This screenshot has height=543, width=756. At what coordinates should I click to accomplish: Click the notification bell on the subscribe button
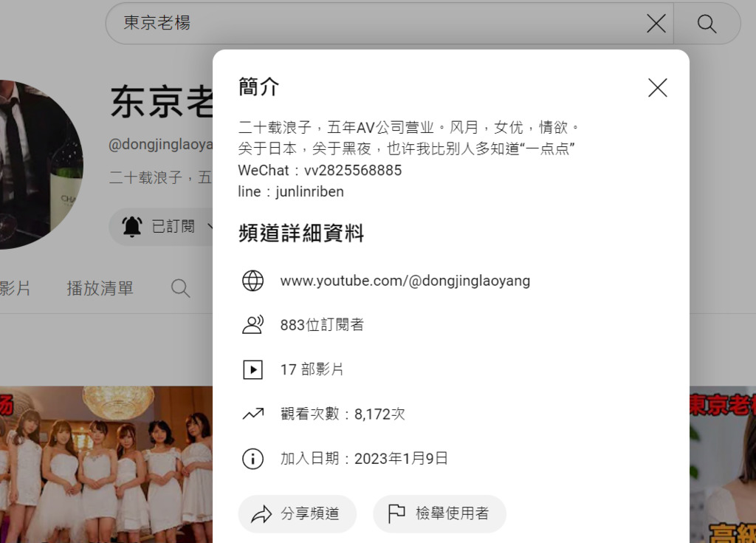pyautogui.click(x=132, y=226)
